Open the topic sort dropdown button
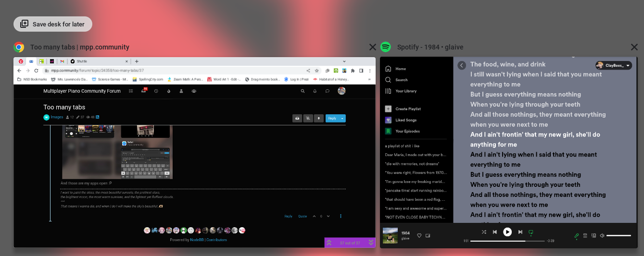644x256 pixels. [x=318, y=118]
